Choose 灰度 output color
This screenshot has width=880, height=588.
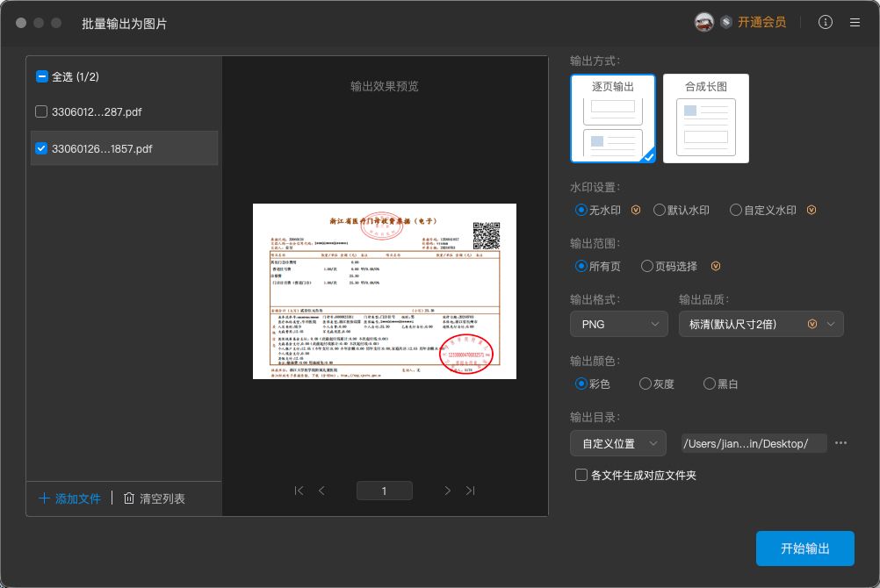pos(646,384)
